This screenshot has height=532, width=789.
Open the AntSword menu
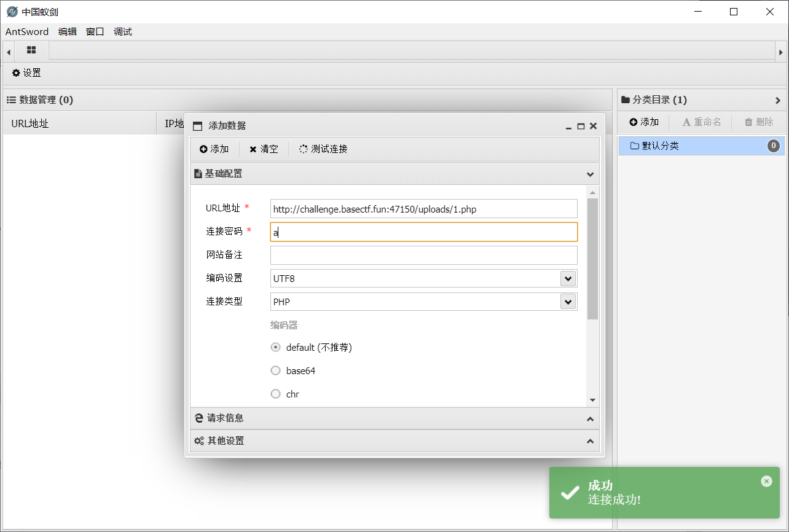(x=27, y=32)
